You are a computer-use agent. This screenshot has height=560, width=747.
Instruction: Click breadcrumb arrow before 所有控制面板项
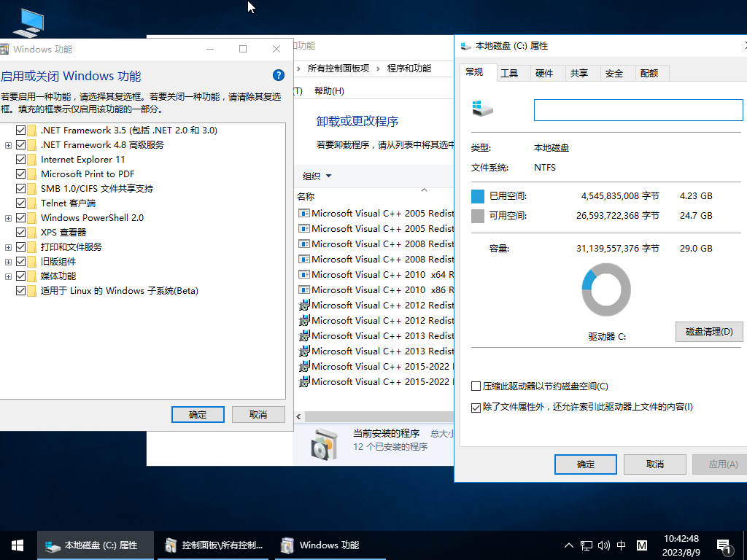click(x=298, y=69)
